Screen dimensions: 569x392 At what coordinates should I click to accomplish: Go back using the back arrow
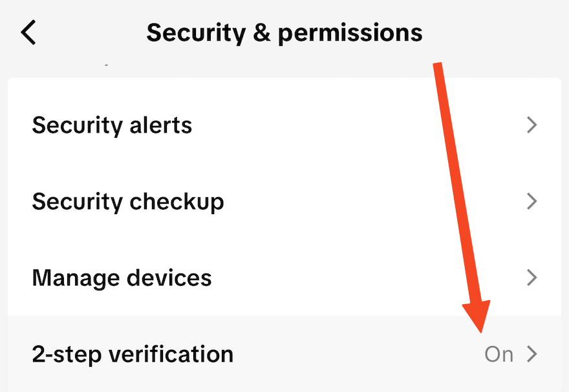(28, 32)
